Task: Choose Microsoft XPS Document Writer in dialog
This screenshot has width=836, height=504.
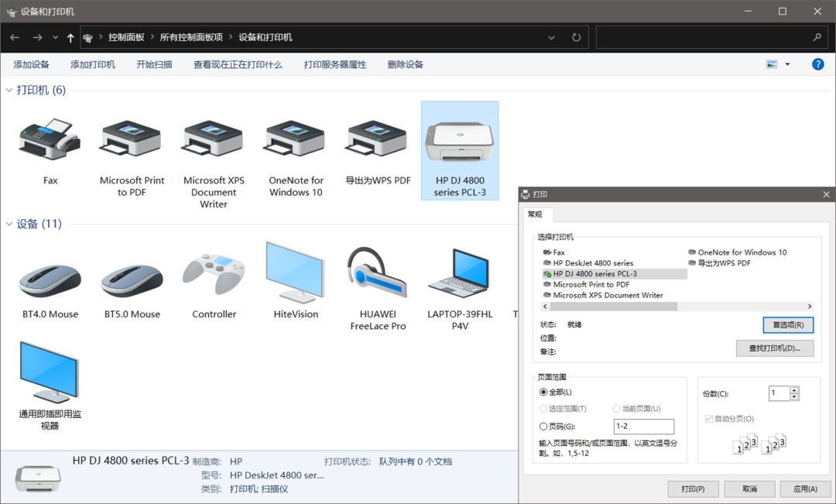Action: pyautogui.click(x=603, y=295)
